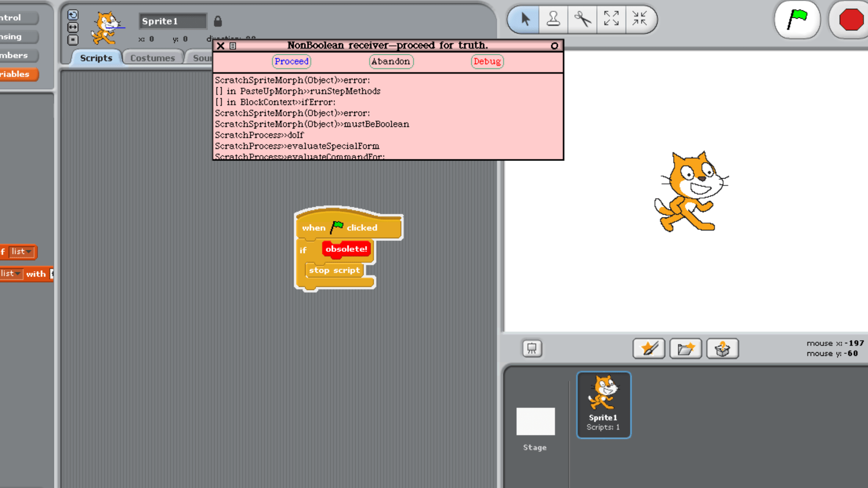Viewport: 868px width, 488px height.
Task: Paint a new sprite
Action: pyautogui.click(x=649, y=348)
